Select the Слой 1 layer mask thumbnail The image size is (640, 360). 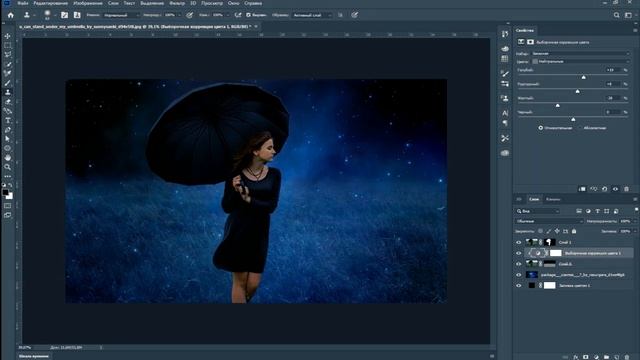click(x=550, y=242)
